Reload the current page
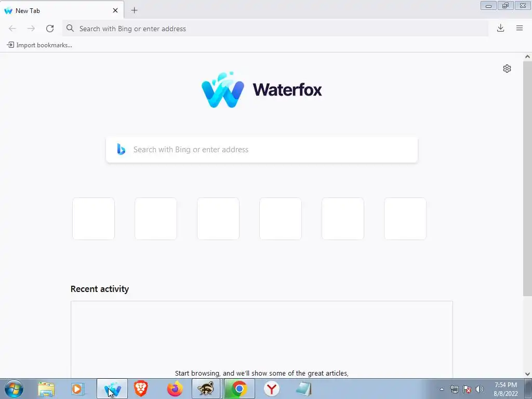 click(x=50, y=29)
